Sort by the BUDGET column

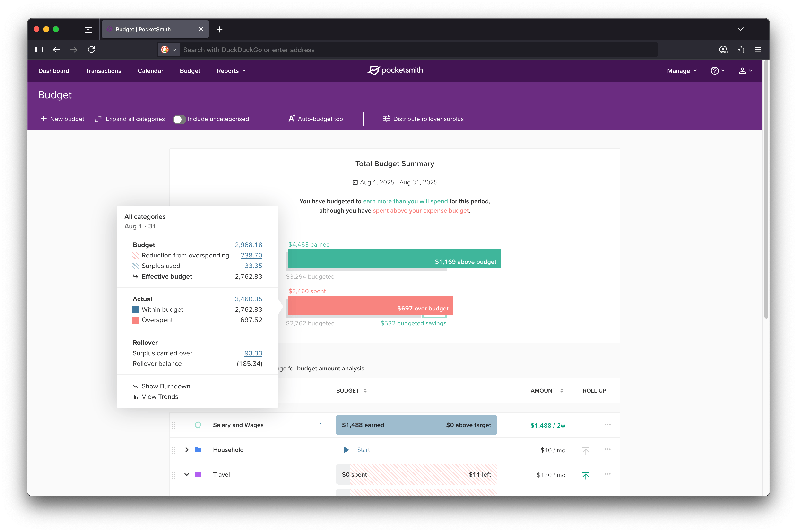351,391
